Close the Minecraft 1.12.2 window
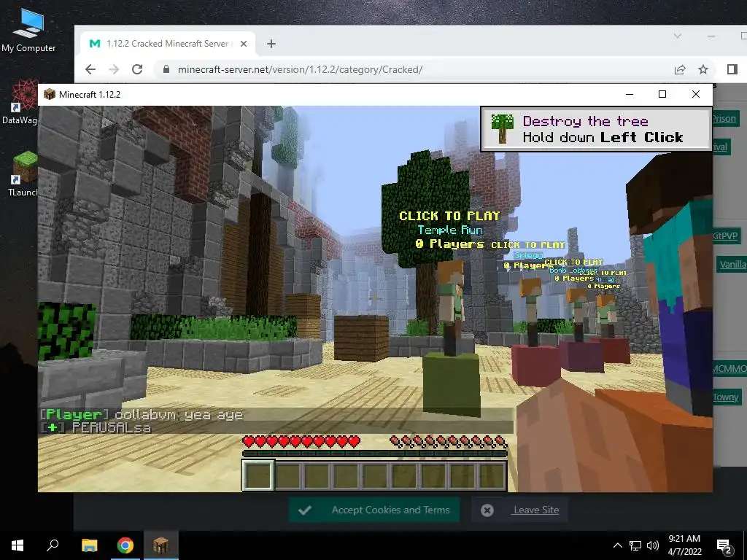 695,94
